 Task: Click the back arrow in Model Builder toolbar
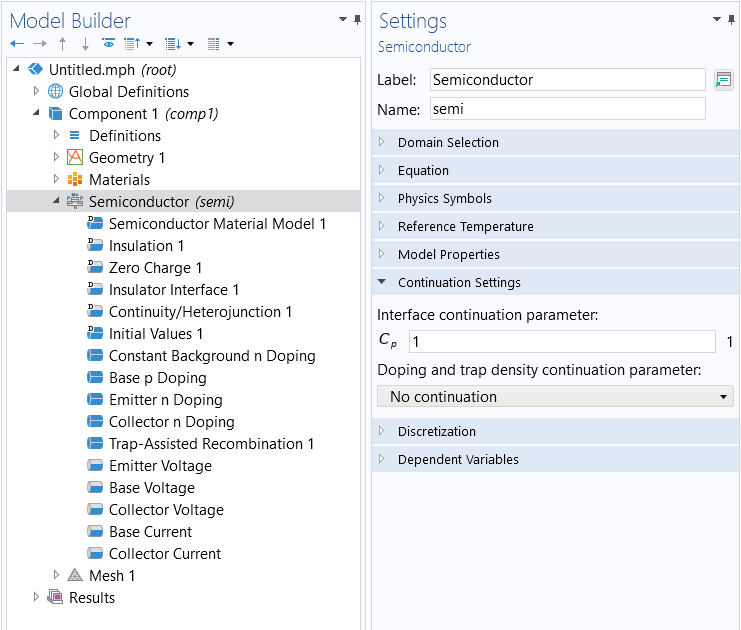point(16,44)
